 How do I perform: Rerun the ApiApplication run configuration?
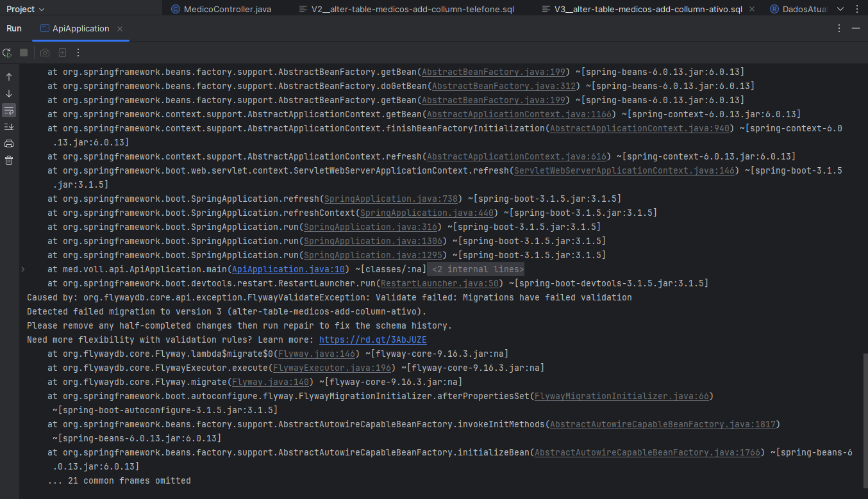click(x=7, y=53)
